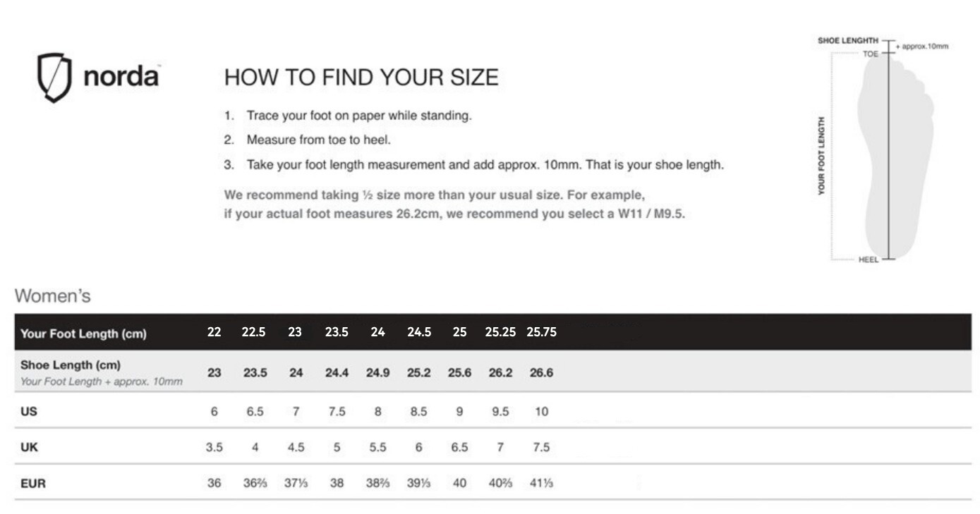Image resolution: width=980 pixels, height=514 pixels.
Task: Click the SHOE LENGTH label on diagram
Action: (848, 41)
